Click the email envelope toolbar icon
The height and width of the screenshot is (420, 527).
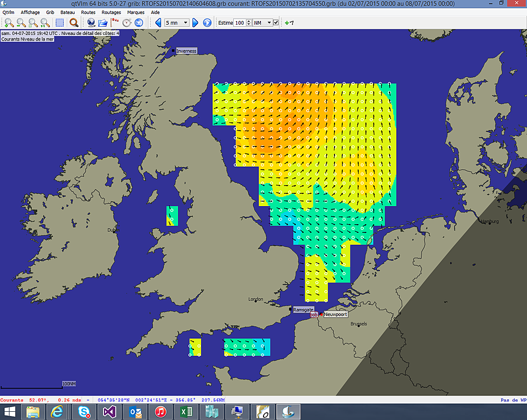(138, 23)
